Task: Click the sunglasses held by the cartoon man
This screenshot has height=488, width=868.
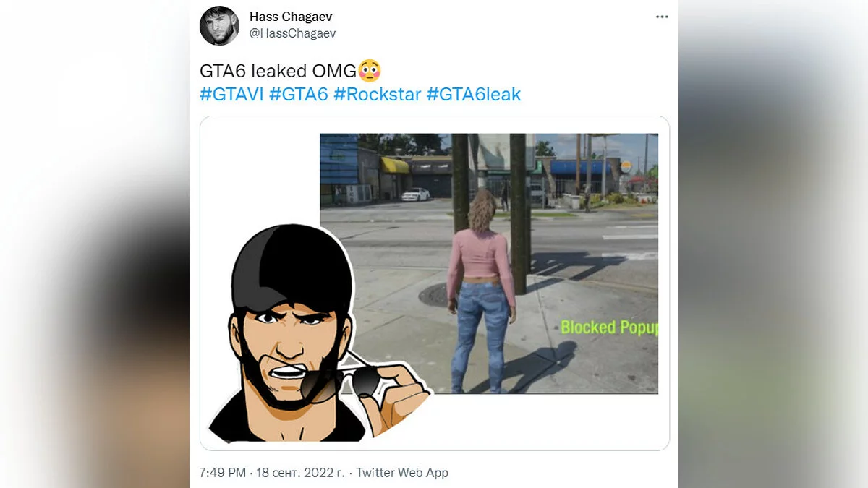Action: coord(339,383)
